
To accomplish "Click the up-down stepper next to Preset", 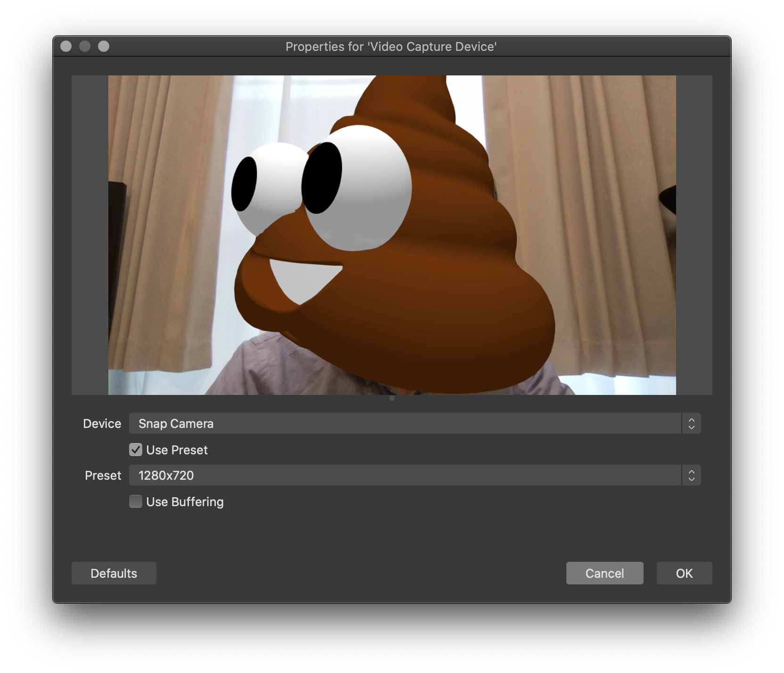I will (x=691, y=475).
